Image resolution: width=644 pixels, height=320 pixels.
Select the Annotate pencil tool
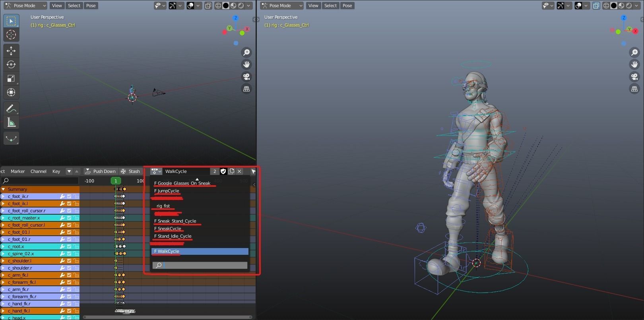[x=11, y=109]
